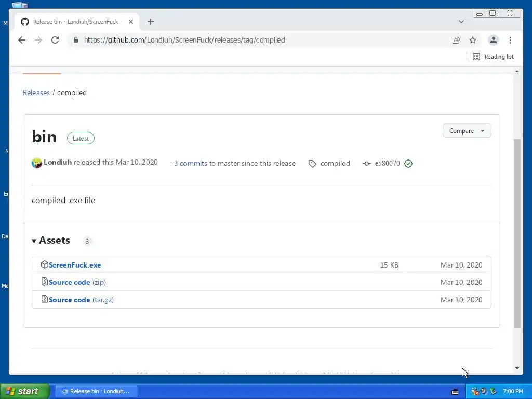This screenshot has width=532, height=399.
Task: Bookmark this page with the star icon
Action: pyautogui.click(x=473, y=40)
